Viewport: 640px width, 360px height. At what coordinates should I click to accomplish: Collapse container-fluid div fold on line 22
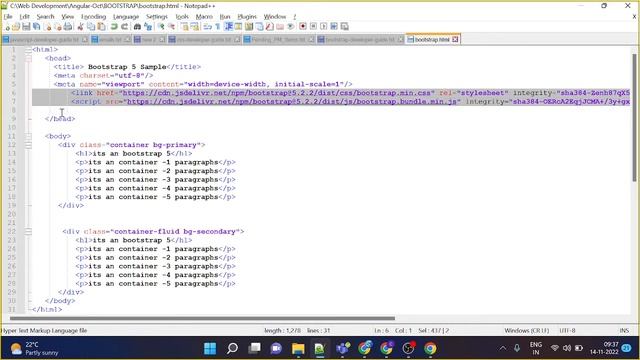click(28, 231)
